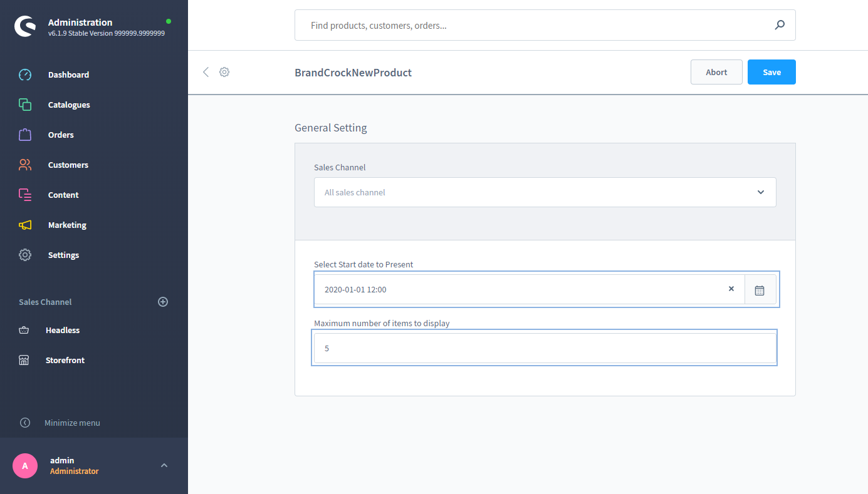Image resolution: width=868 pixels, height=494 pixels.
Task: Go back using the left arrow icon
Action: [206, 72]
